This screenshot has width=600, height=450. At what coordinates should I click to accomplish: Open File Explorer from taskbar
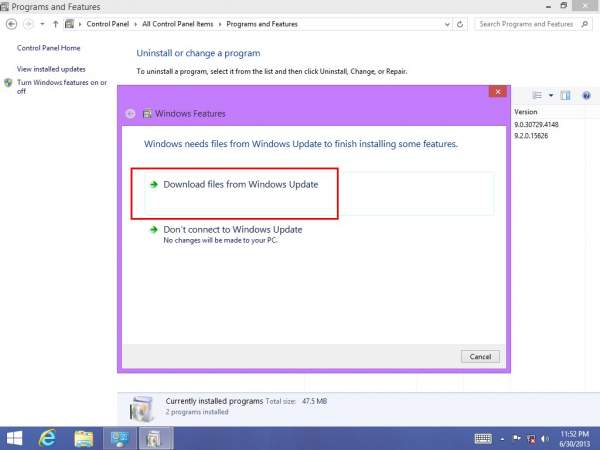[83, 439]
